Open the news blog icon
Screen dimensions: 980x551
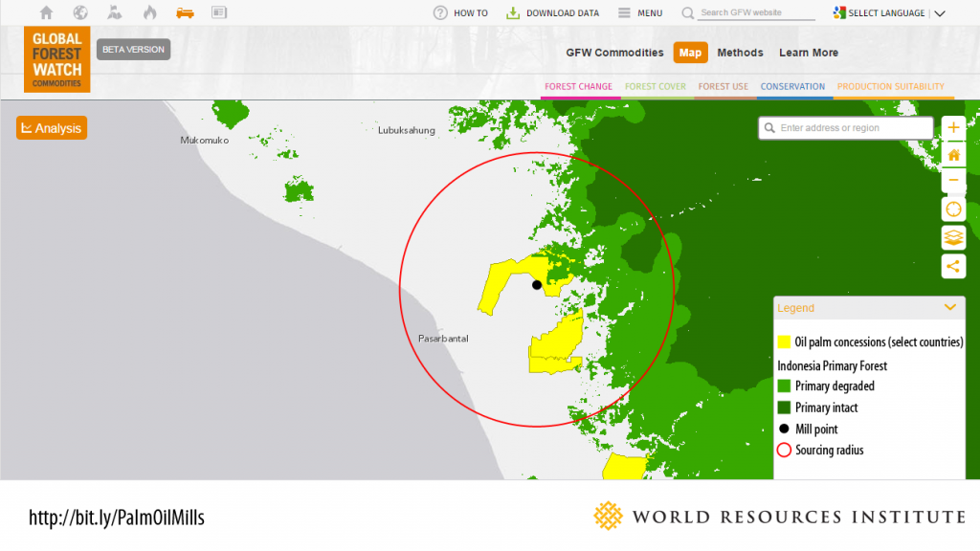click(219, 12)
